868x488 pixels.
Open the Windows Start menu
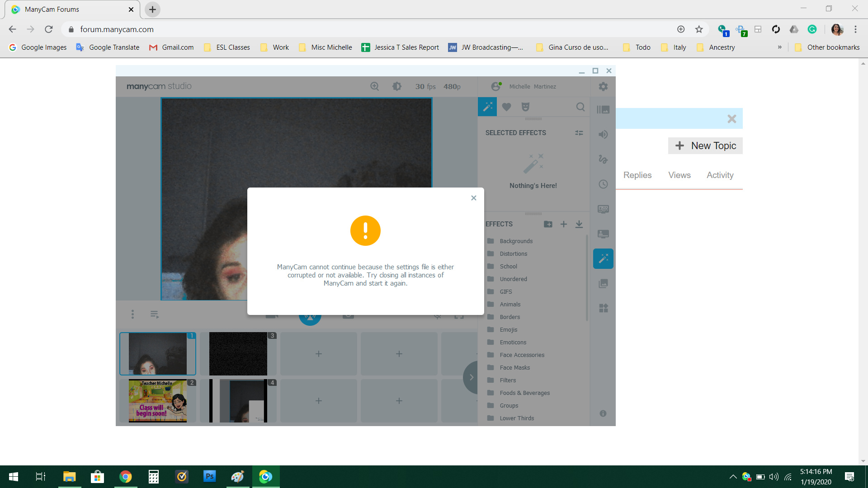pos(14,477)
